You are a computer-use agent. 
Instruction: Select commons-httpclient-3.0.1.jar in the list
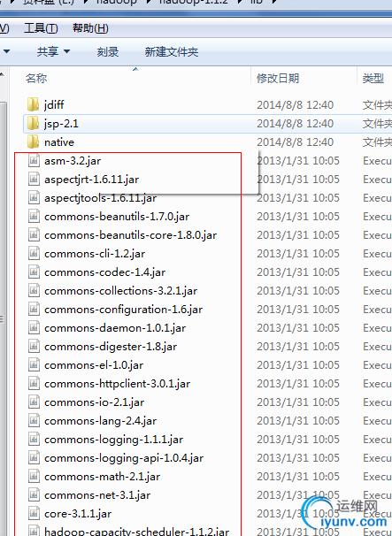(x=118, y=384)
